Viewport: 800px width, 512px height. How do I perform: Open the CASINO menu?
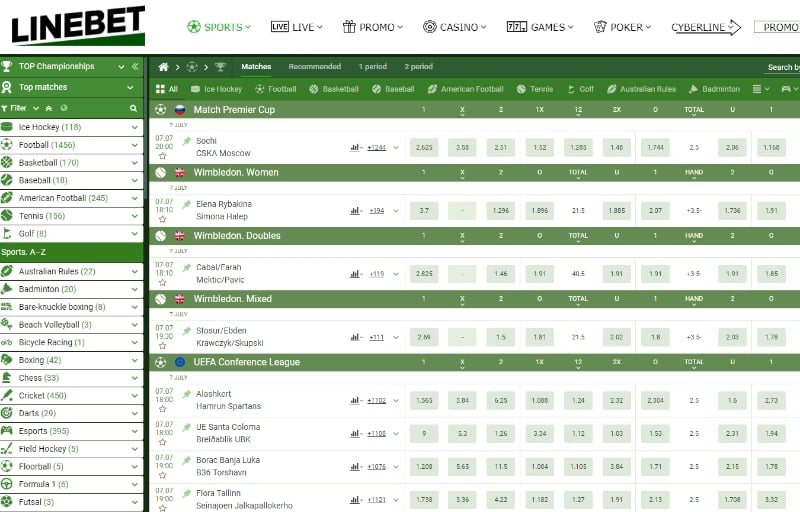tap(455, 27)
